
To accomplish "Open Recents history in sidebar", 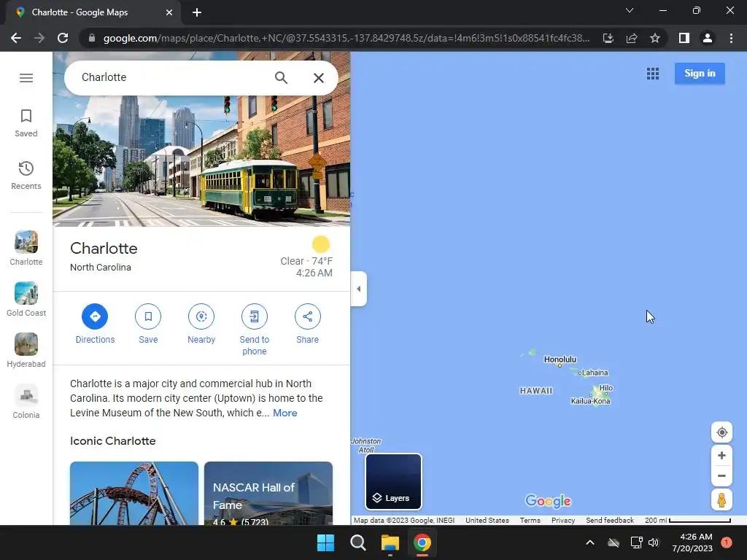I will (26, 175).
